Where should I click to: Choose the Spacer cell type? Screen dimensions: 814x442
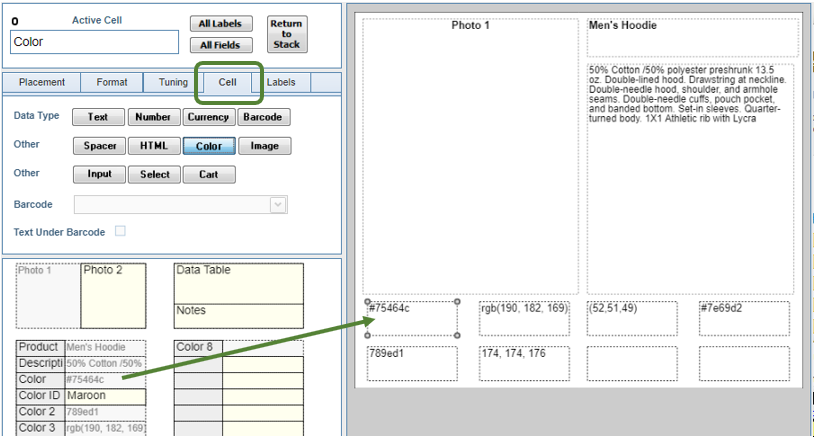[100, 146]
